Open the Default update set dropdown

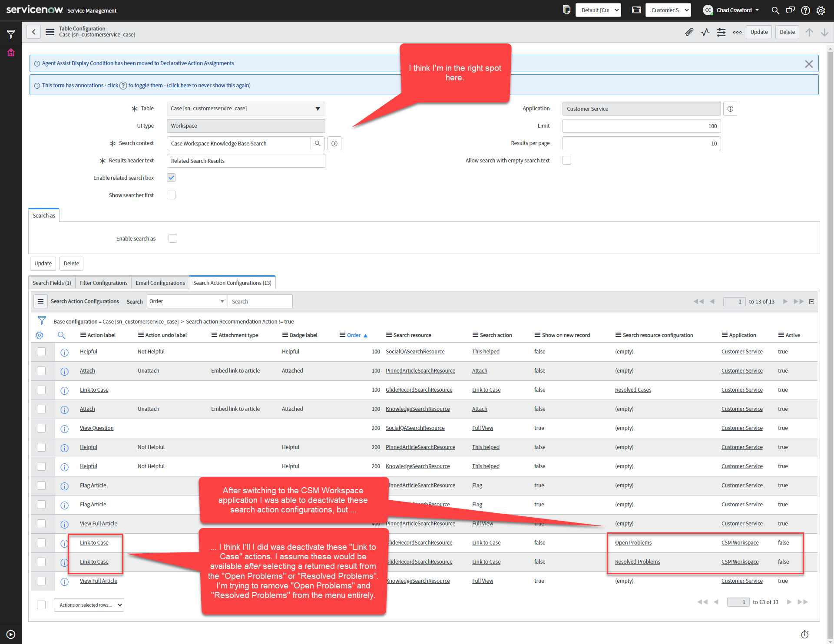598,10
